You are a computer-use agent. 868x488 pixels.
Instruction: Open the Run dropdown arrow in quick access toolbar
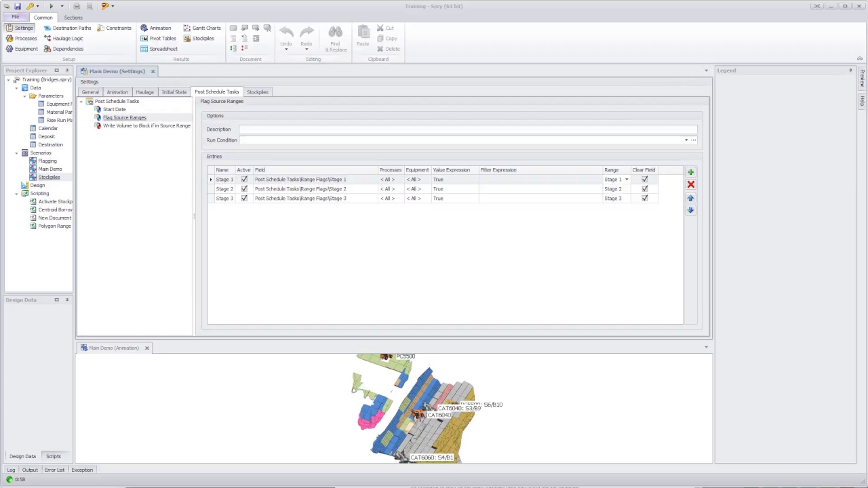point(62,6)
